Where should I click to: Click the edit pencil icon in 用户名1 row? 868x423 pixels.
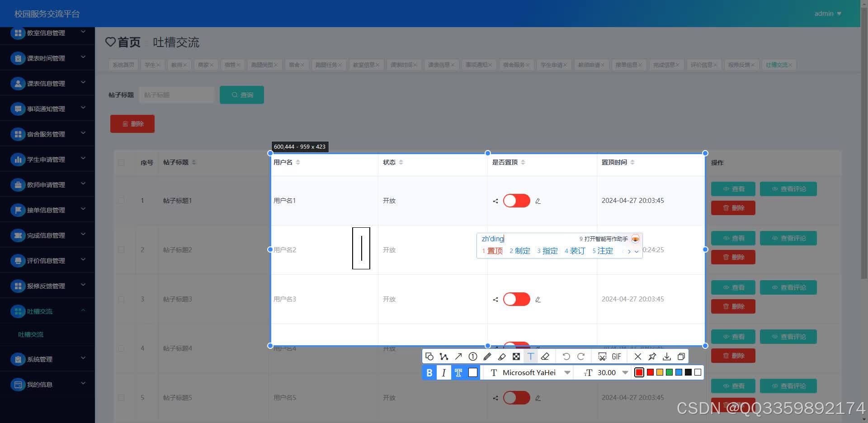(x=538, y=201)
